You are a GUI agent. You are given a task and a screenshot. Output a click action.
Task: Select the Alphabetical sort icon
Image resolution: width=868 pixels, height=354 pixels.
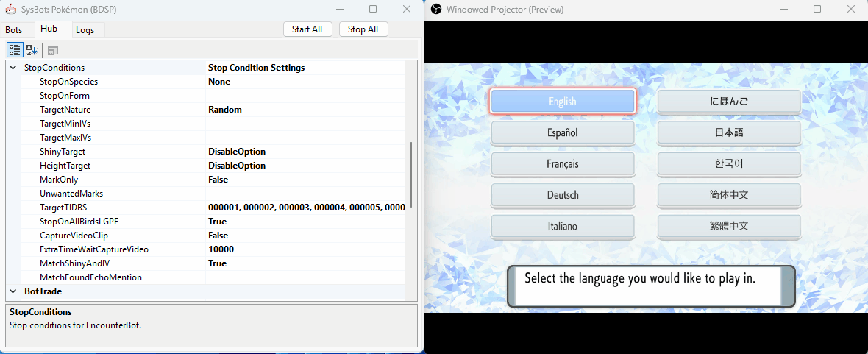pyautogui.click(x=32, y=50)
